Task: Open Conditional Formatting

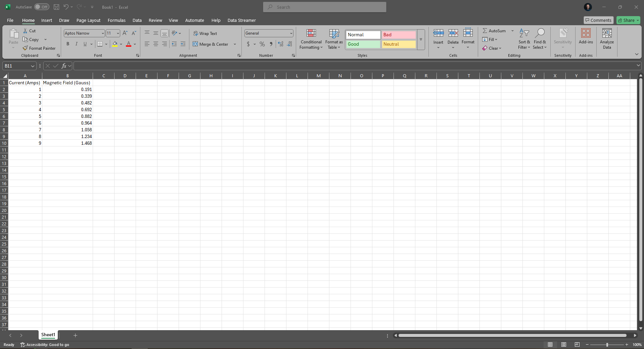Action: 311,39
